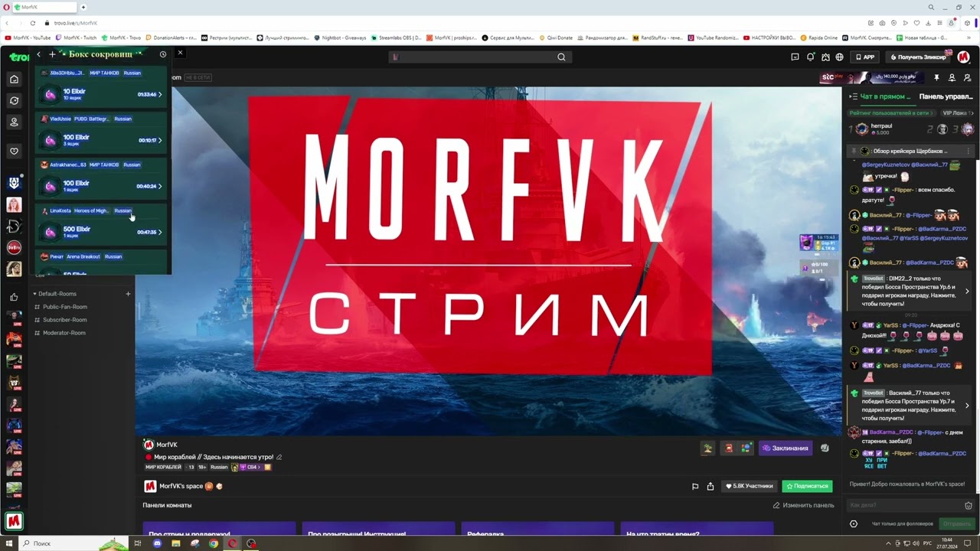Open the thumbs-up recommended sidebar icon

click(x=14, y=297)
